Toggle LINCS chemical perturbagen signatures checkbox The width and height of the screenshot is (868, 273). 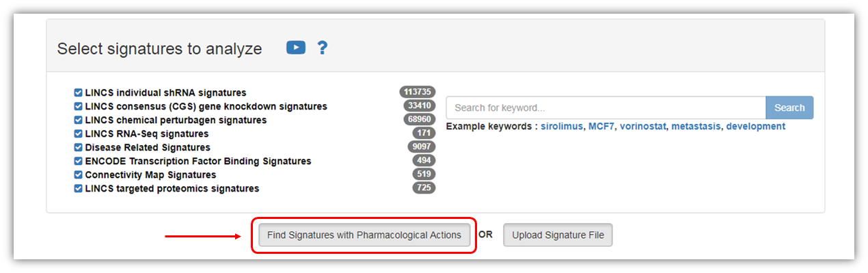tap(78, 120)
